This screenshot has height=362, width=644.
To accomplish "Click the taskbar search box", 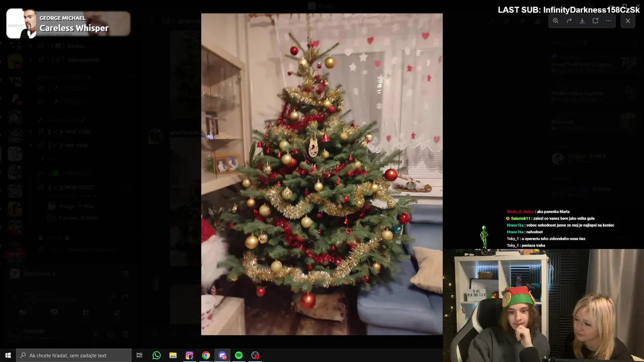I will (x=74, y=355).
